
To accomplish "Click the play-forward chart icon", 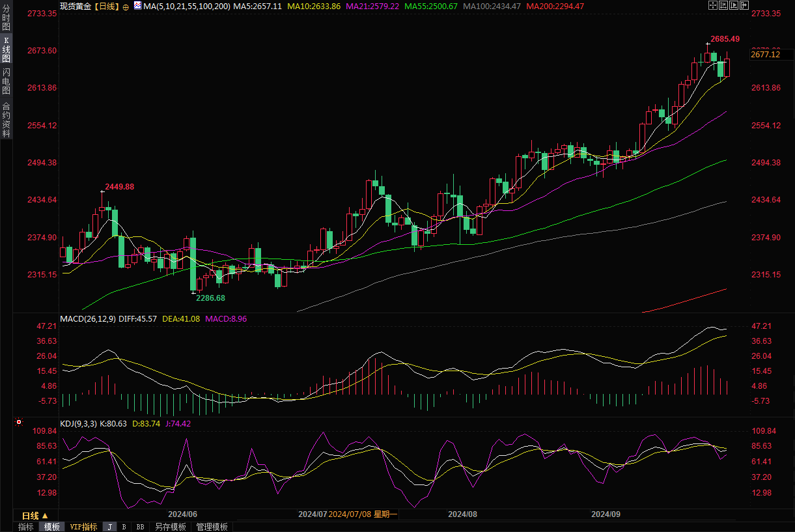I will (734, 6).
